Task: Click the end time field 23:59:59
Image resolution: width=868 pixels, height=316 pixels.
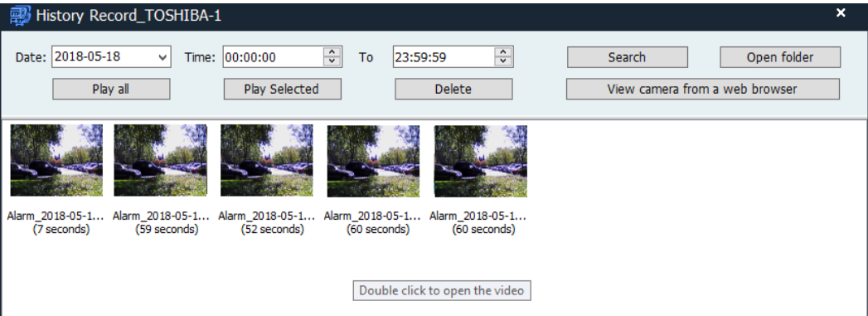Action: pyautogui.click(x=444, y=56)
